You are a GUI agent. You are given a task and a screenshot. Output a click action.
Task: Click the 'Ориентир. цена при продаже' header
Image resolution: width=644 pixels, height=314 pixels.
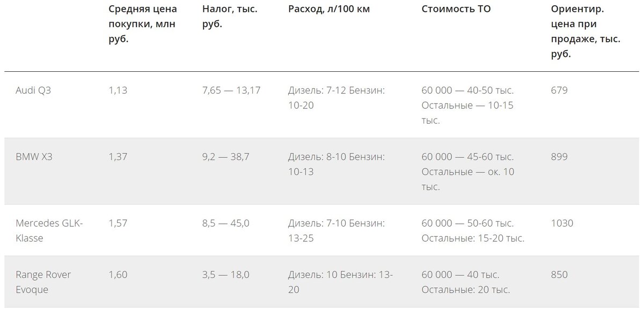point(586,32)
